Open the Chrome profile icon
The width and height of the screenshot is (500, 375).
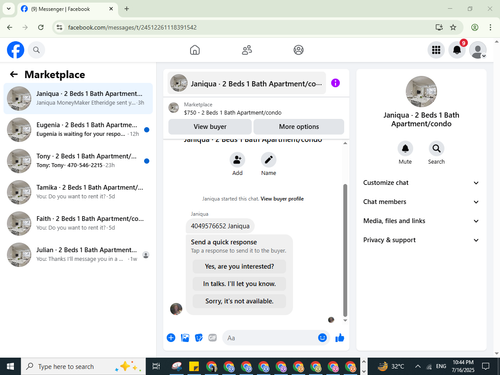click(x=475, y=27)
